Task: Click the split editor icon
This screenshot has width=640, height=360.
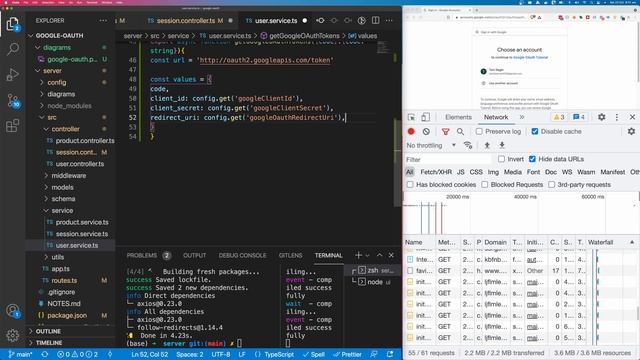Action: point(376,20)
